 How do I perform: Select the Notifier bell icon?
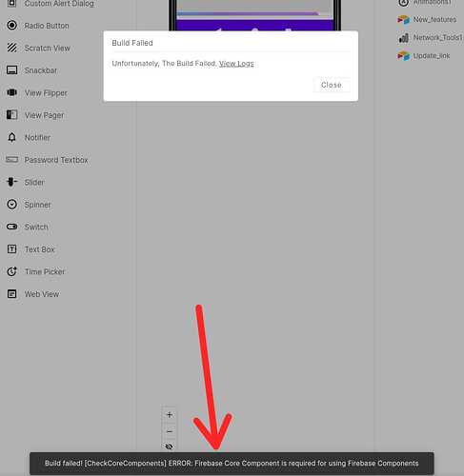[x=12, y=137]
